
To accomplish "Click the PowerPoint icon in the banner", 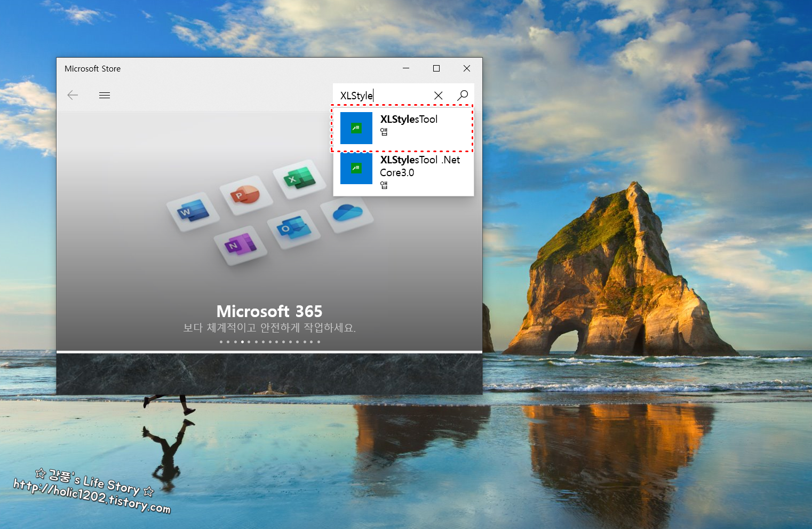I will coord(246,195).
